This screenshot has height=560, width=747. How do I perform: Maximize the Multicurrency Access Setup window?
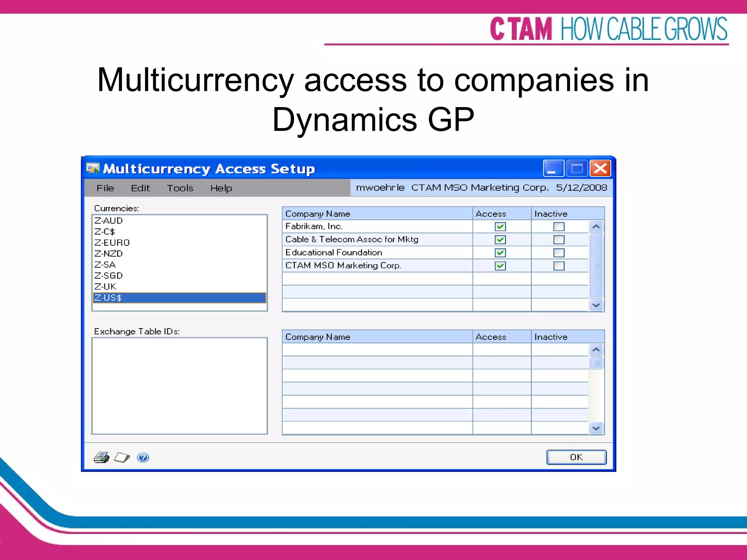point(577,168)
